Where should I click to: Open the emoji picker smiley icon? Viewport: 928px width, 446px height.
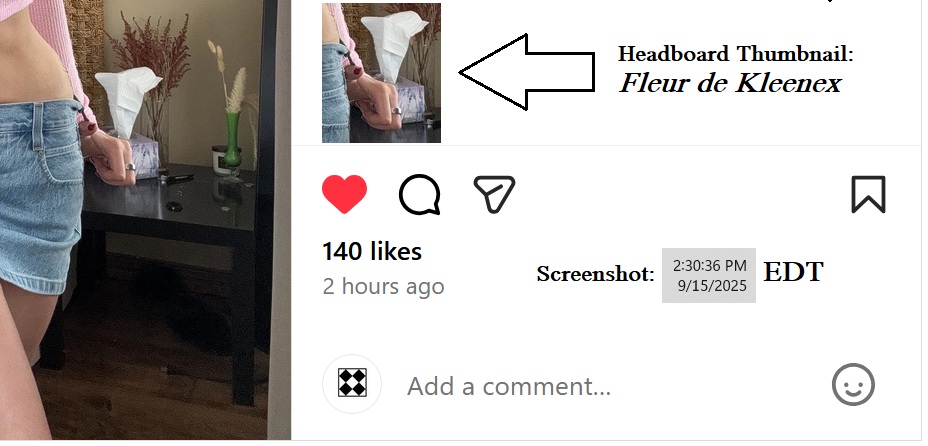coord(853,385)
